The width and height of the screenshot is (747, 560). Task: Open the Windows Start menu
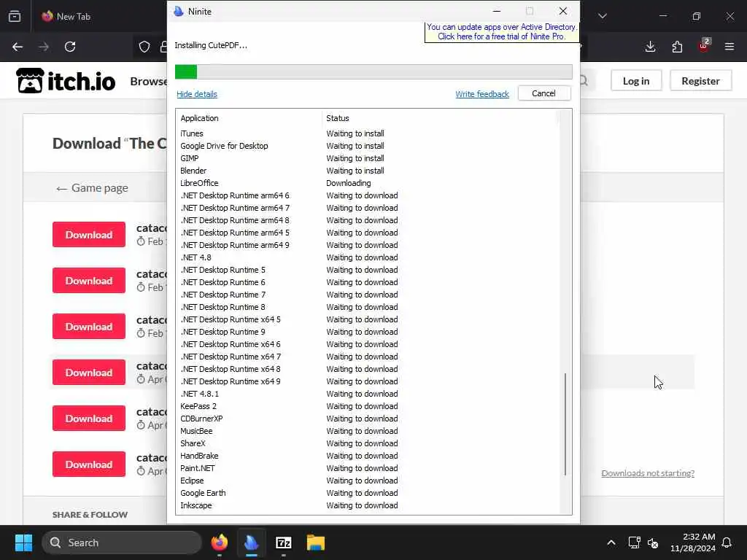[x=23, y=542]
